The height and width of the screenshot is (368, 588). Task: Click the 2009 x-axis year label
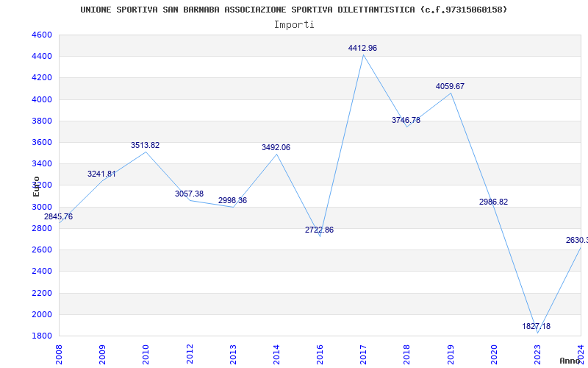[x=102, y=355]
